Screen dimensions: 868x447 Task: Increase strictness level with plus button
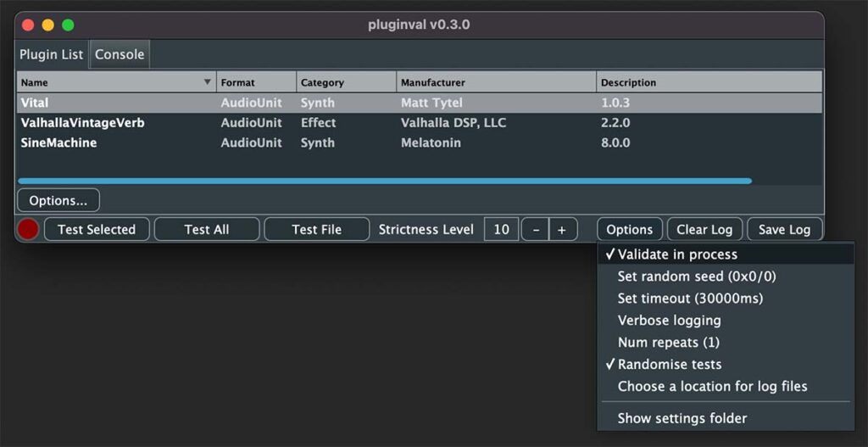click(563, 229)
